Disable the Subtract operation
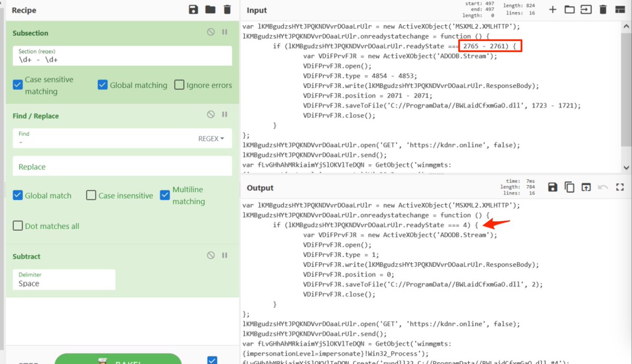This screenshot has width=632, height=364. click(211, 255)
